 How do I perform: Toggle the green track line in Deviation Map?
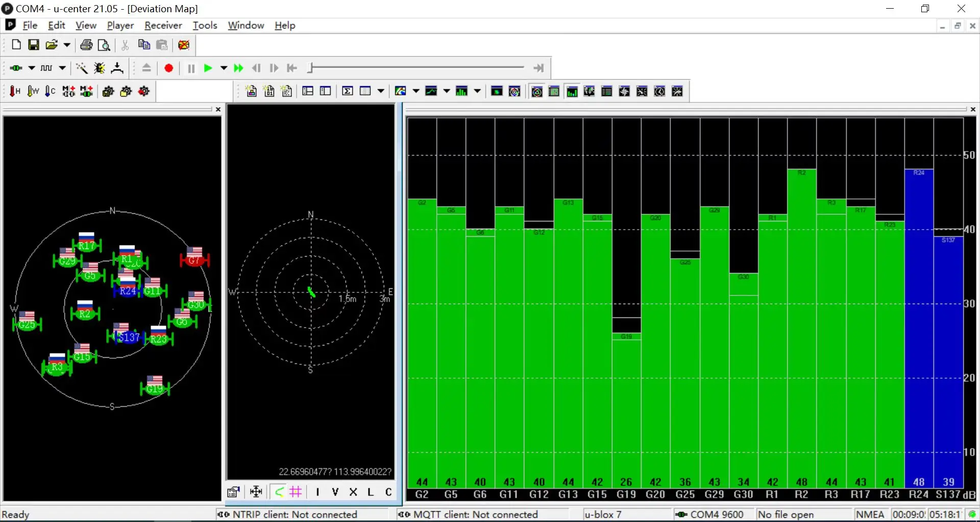click(279, 492)
